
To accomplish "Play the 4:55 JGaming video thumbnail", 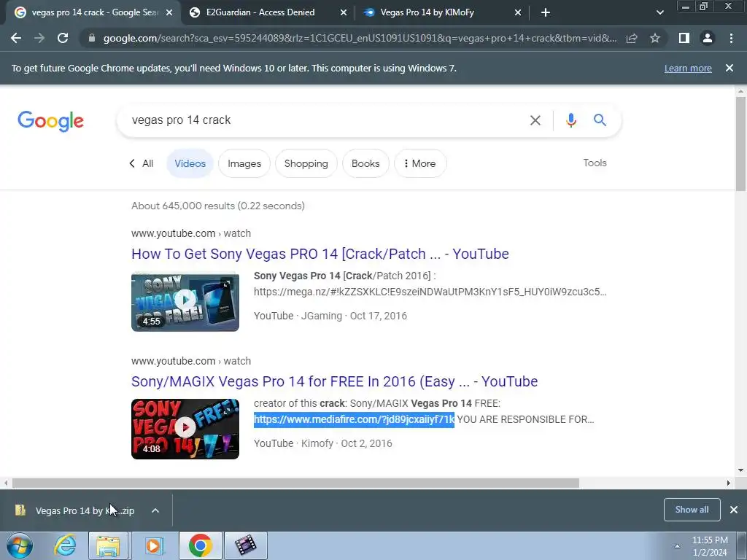I will 185,301.
